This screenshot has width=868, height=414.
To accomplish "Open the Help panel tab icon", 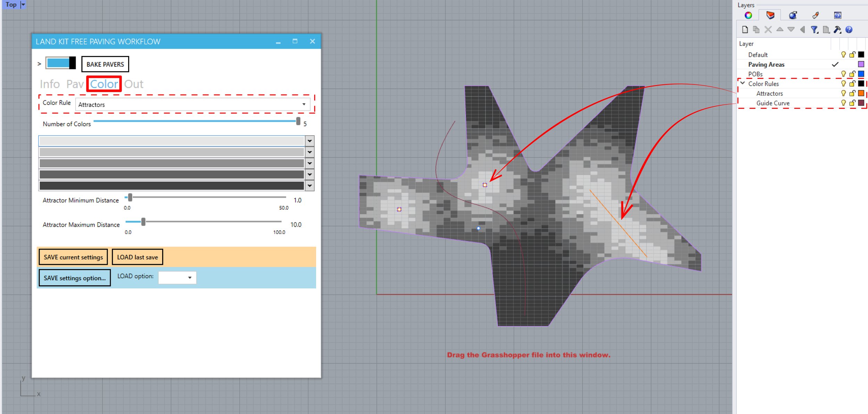I will (837, 15).
